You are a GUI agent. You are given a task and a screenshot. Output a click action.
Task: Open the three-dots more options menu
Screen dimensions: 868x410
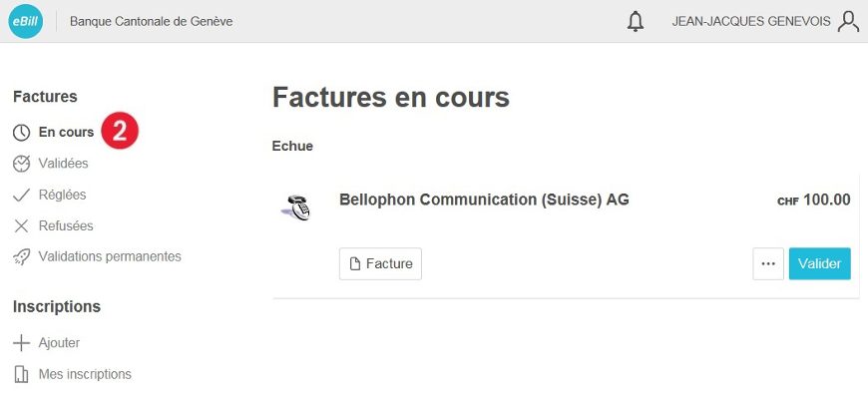tap(768, 264)
